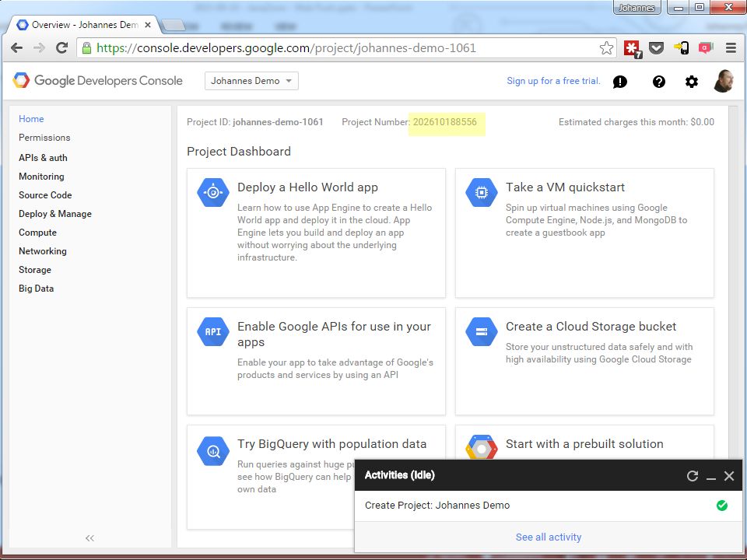Screen dimensions: 747x560
Task: Click the green check next to Create Project
Action: (x=722, y=506)
